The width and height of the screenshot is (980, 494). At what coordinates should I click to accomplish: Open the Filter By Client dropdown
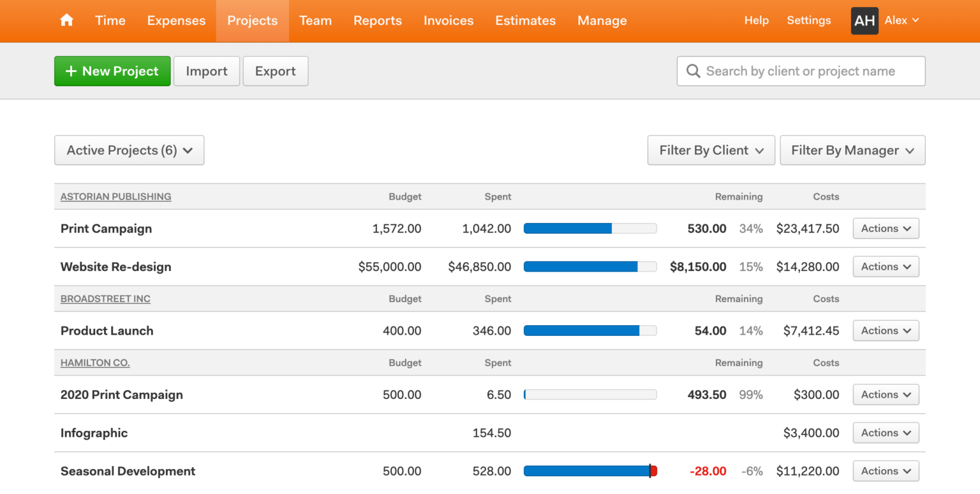tap(711, 150)
